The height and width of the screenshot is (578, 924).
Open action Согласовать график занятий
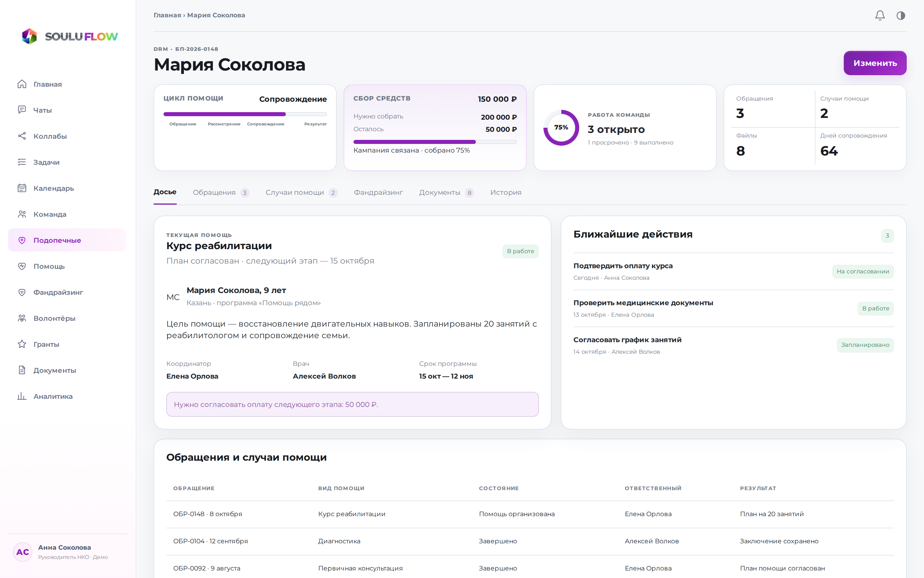tap(733, 346)
